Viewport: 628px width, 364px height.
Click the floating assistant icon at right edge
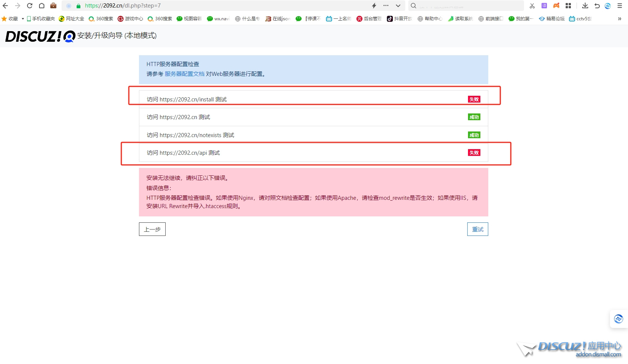(x=618, y=319)
